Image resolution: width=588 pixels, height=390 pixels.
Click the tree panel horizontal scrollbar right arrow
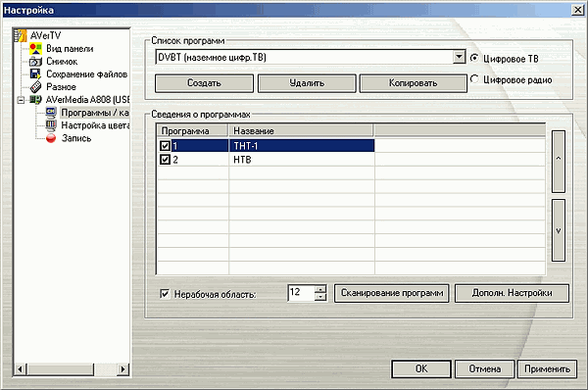click(123, 369)
